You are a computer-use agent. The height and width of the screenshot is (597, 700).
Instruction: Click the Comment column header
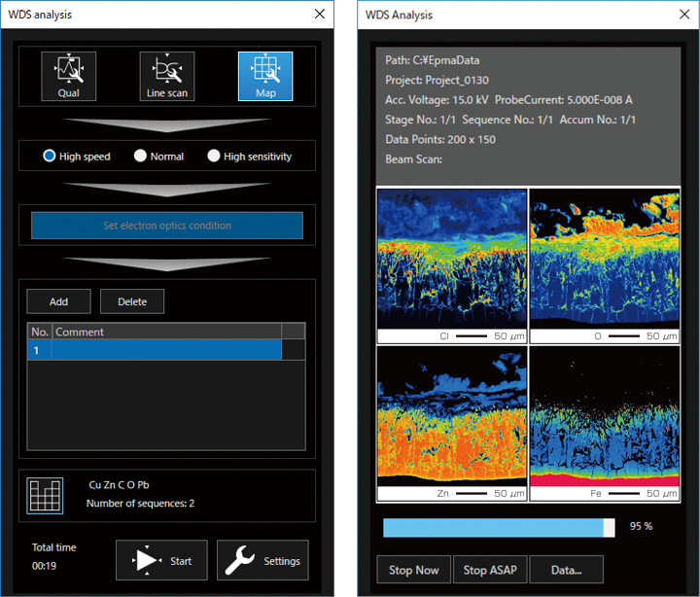[x=167, y=332]
